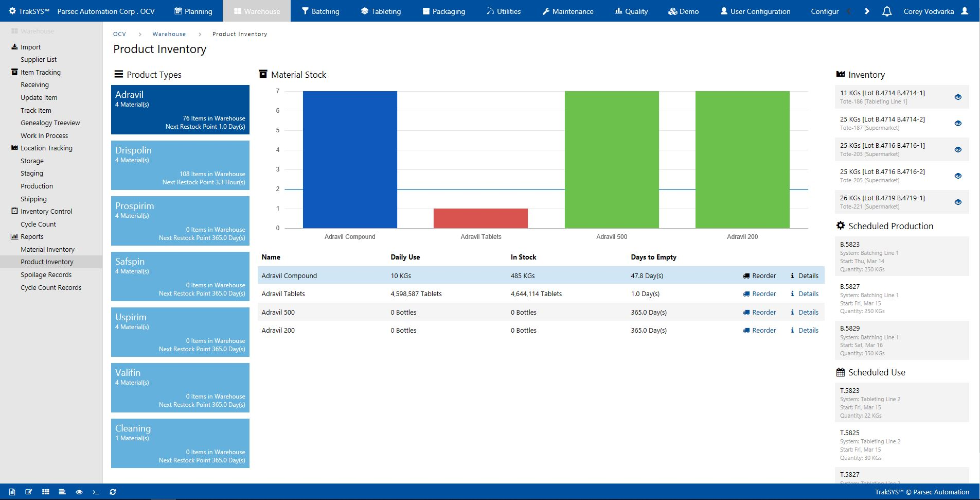The image size is (980, 500).
Task: Toggle eye icon for Lot B.4714-1 inventory
Action: tap(958, 97)
